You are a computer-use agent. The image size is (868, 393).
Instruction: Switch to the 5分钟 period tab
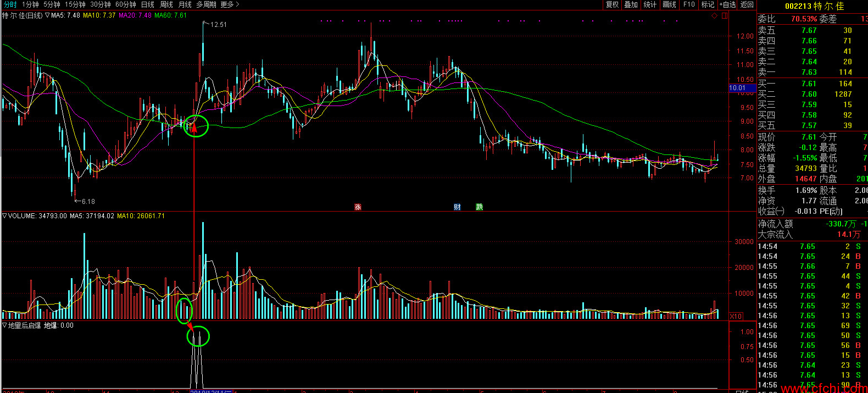click(52, 4)
